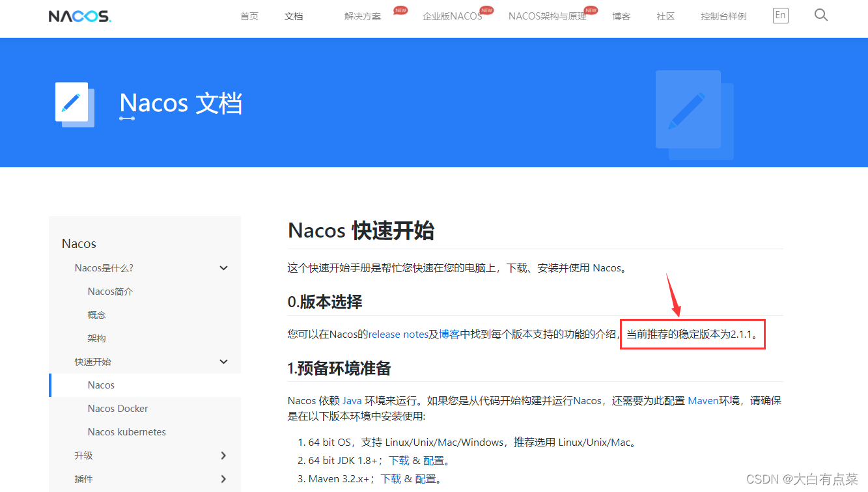Open 企业版NACOS menu item

click(452, 16)
